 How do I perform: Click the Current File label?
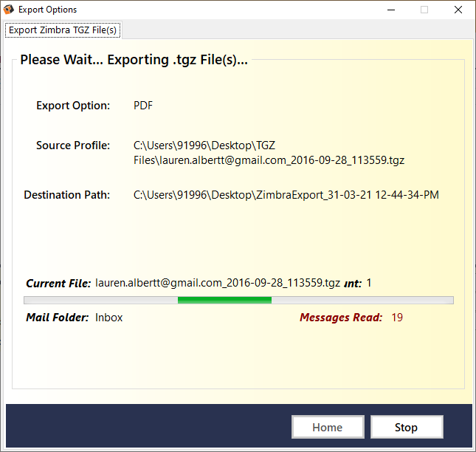[x=58, y=284]
